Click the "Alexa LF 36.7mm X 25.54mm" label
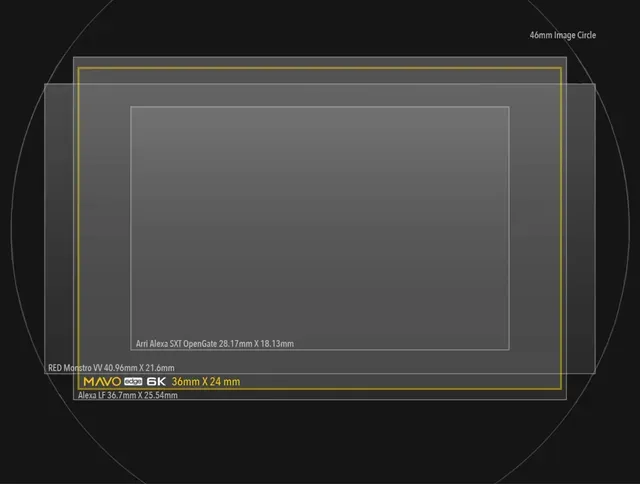 tap(128, 395)
